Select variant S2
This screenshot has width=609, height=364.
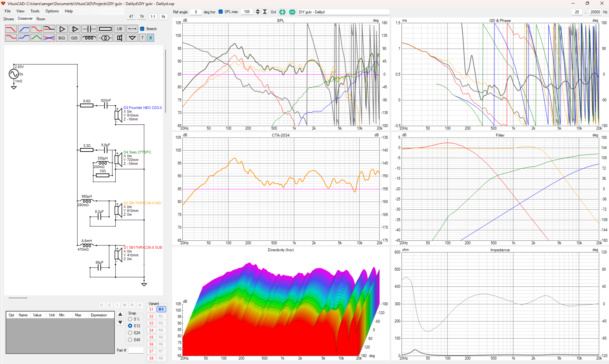[151, 316]
